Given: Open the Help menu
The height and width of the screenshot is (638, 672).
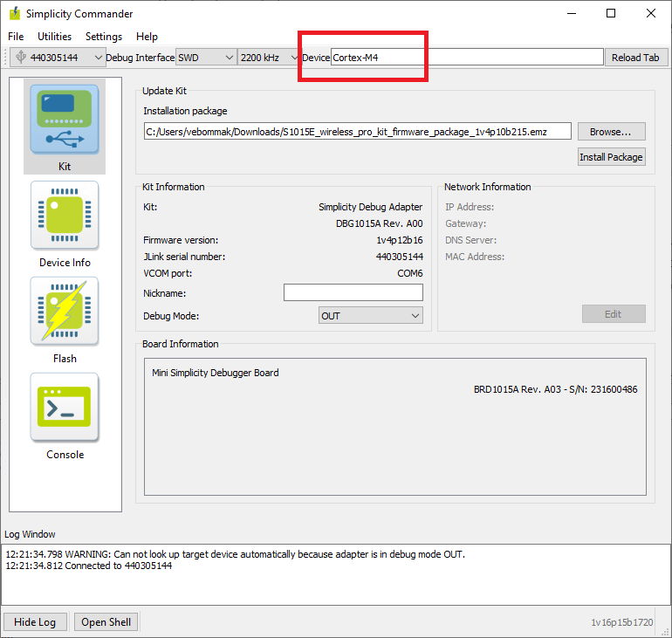Looking at the screenshot, I should click(x=147, y=37).
